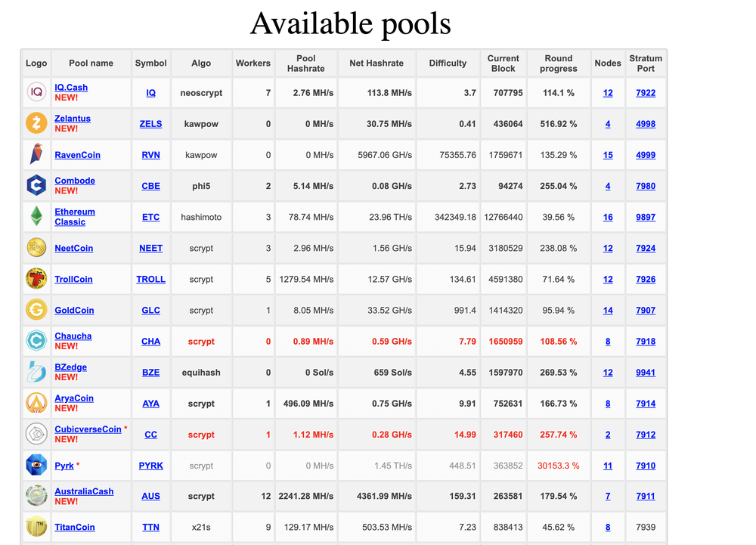Open the Combode pool link
The height and width of the screenshot is (545, 756).
tap(75, 181)
